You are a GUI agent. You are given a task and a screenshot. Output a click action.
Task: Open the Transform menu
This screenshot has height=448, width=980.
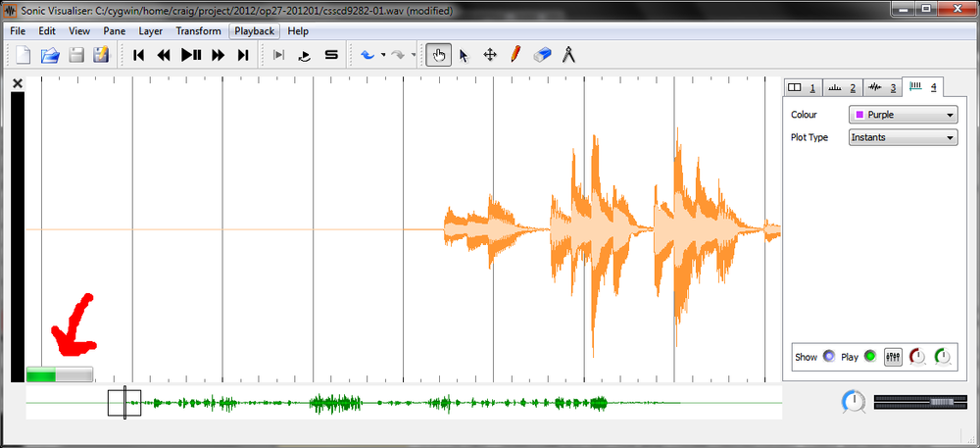click(198, 31)
